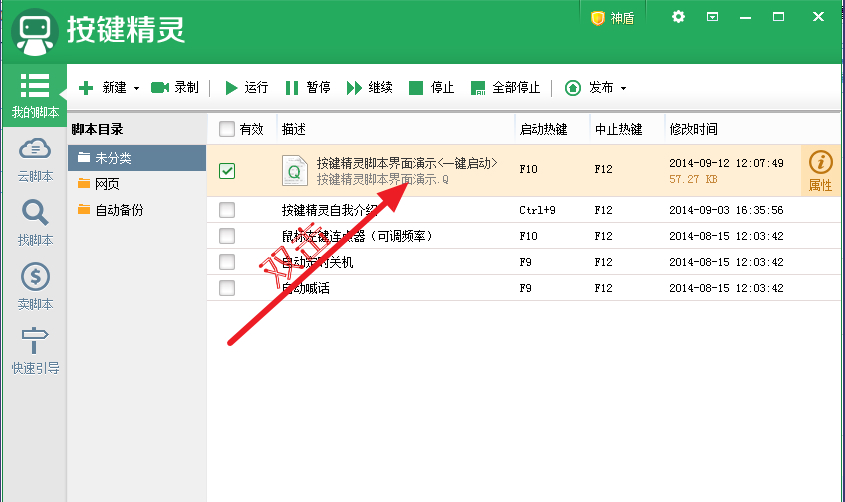Minimize the 按键精灵 window
845x502 pixels.
pyautogui.click(x=745, y=17)
